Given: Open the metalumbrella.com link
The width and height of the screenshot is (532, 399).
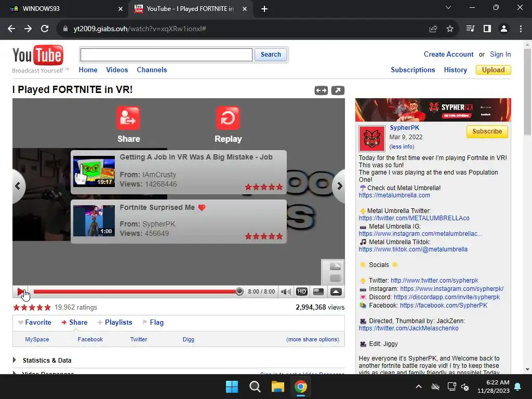Looking at the screenshot, I should pos(394,195).
